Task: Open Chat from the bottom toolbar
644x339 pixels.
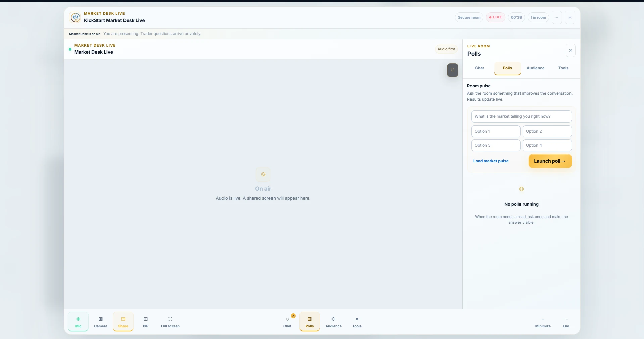Action: 287,322
